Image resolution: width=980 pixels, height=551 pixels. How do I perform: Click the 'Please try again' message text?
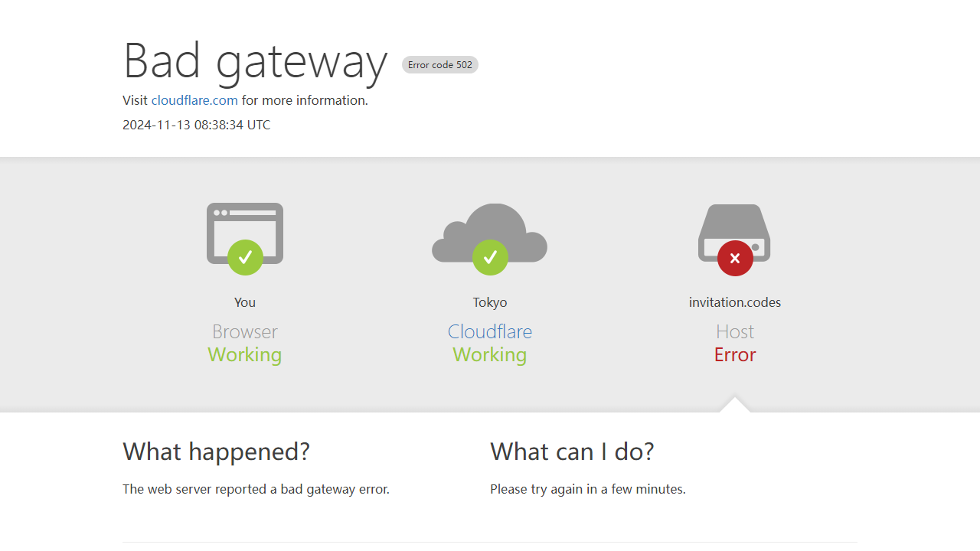point(588,489)
